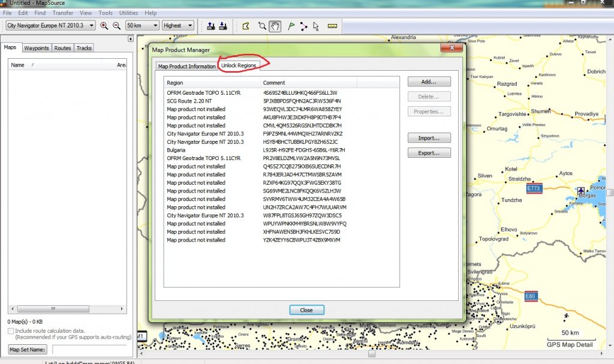The height and width of the screenshot is (364, 614).
Task: Click the Send to Device icon
Action: click(211, 26)
